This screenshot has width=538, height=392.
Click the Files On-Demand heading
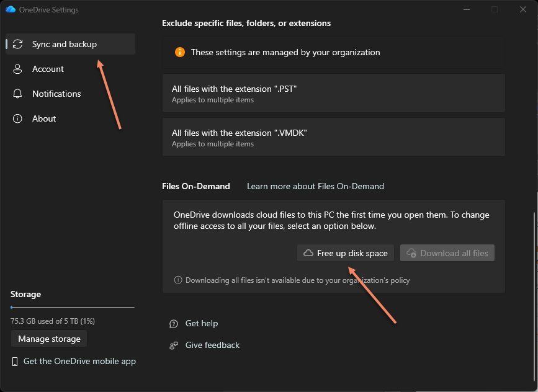(196, 186)
